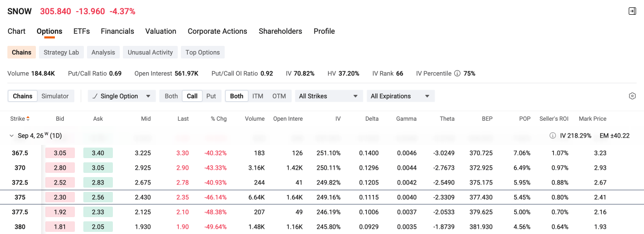Click Delta column header
Viewport: 644px width, 234px height.
pos(372,119)
